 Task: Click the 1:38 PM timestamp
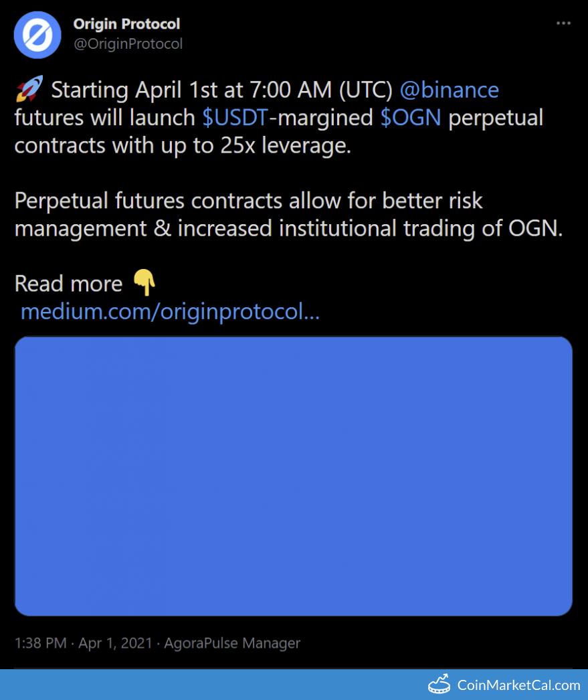coord(40,643)
